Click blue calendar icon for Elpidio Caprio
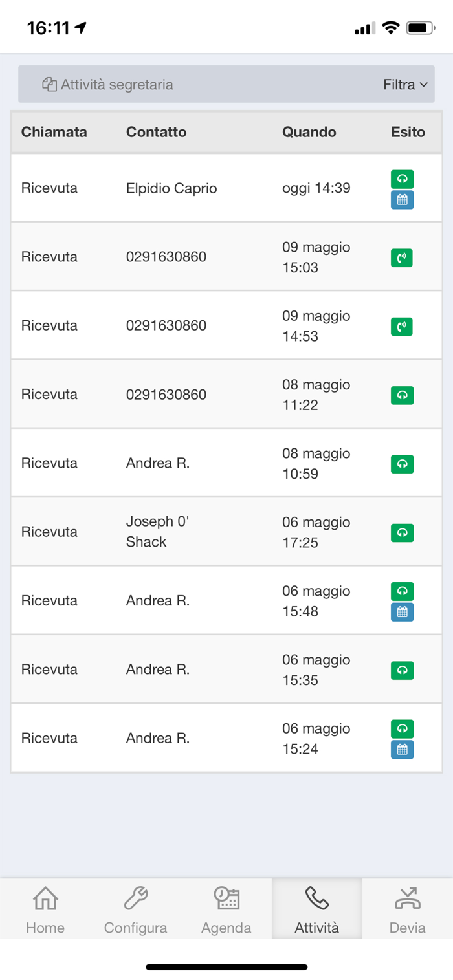 [x=402, y=199]
